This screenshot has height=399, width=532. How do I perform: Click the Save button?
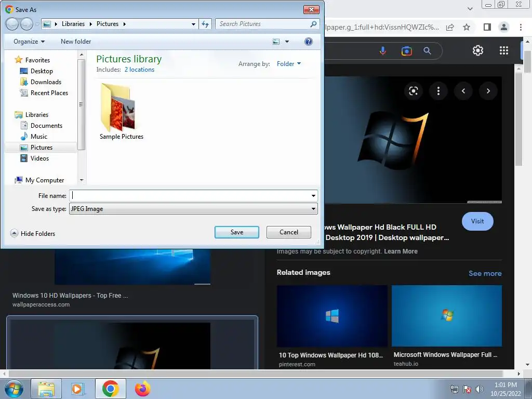[236, 232]
